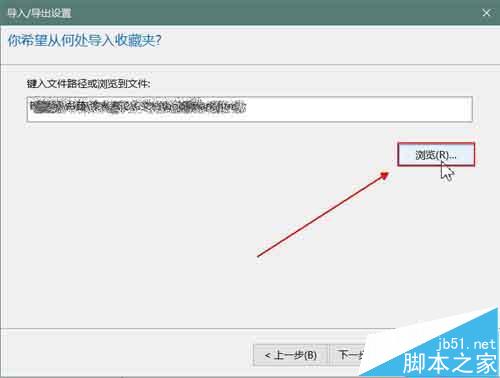
Task: Click the 浏览(R)... browse button
Action: [x=436, y=155]
